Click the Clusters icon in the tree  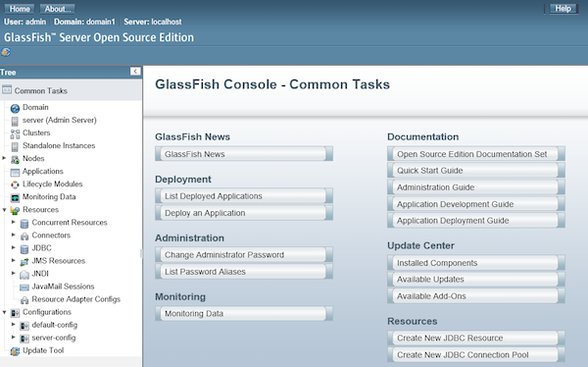pyautogui.click(x=15, y=134)
